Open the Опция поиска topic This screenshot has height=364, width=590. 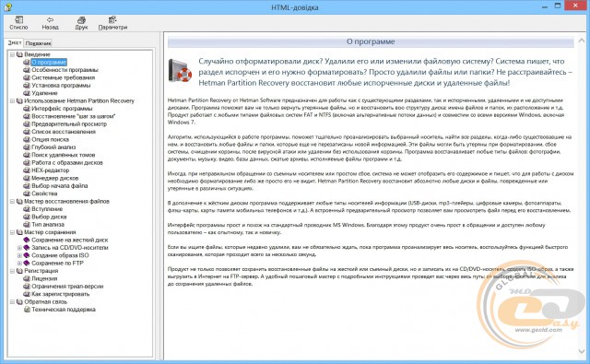[x=50, y=139]
